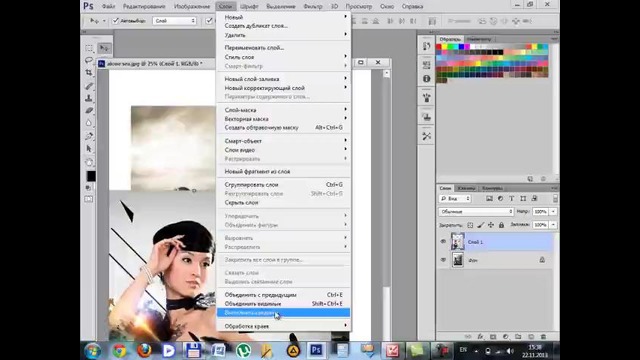
Task: Open the Tool Presets icon in dock
Action: click(427, 136)
